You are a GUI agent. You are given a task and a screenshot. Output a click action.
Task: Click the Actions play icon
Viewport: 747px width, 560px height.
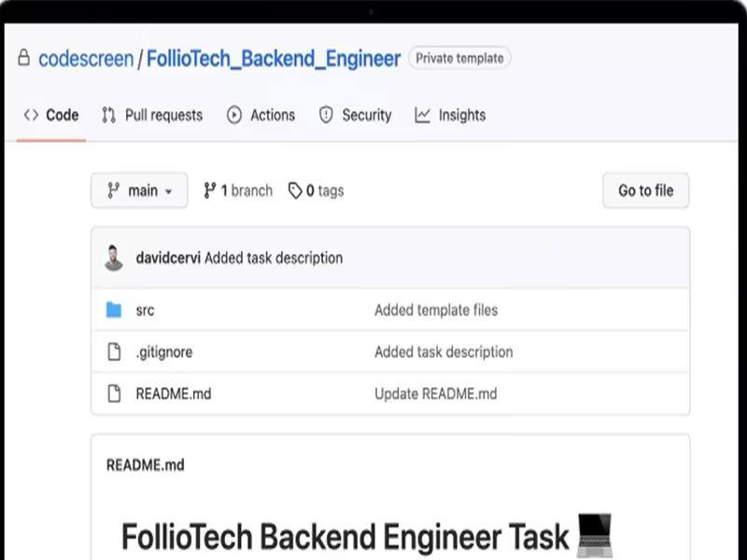234,115
